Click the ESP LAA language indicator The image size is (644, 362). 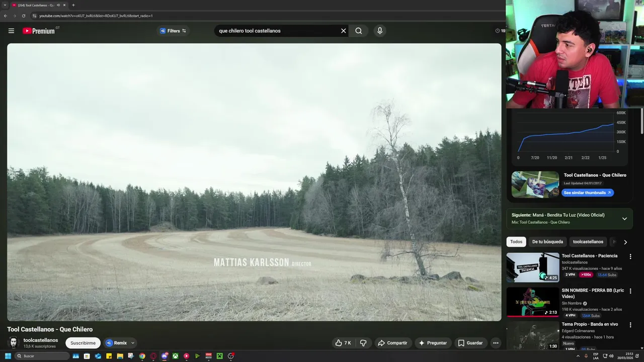[x=596, y=356]
